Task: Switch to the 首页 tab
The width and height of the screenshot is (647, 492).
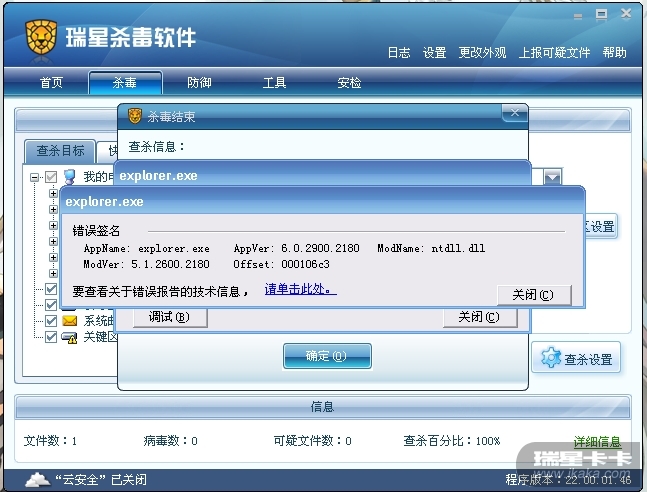Action: pos(51,83)
